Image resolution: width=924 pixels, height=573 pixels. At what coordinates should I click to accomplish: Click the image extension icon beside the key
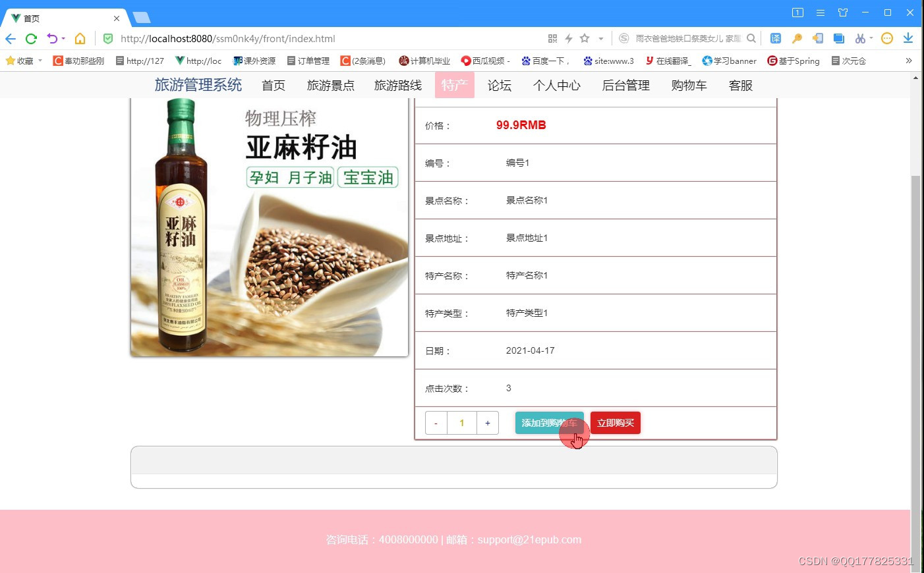(x=818, y=38)
